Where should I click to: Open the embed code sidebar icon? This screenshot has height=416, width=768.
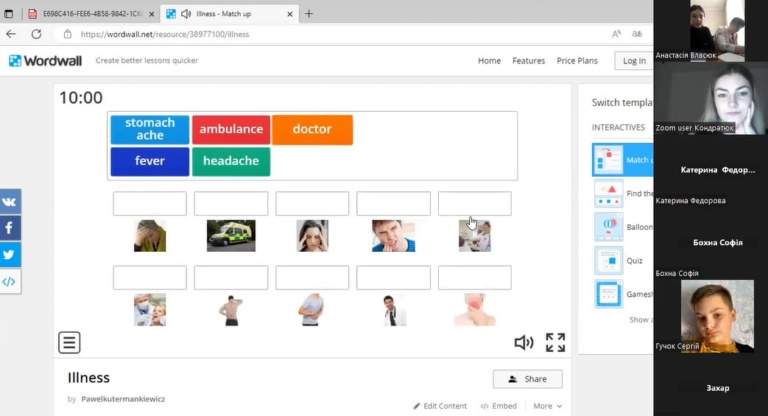click(x=9, y=281)
